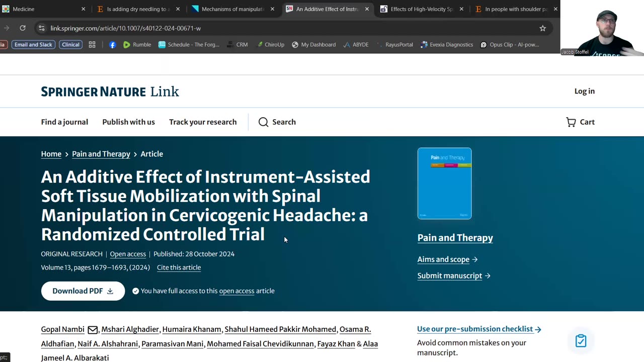The height and width of the screenshot is (362, 644).
Task: Click the Search magnifier icon
Action: point(263,122)
